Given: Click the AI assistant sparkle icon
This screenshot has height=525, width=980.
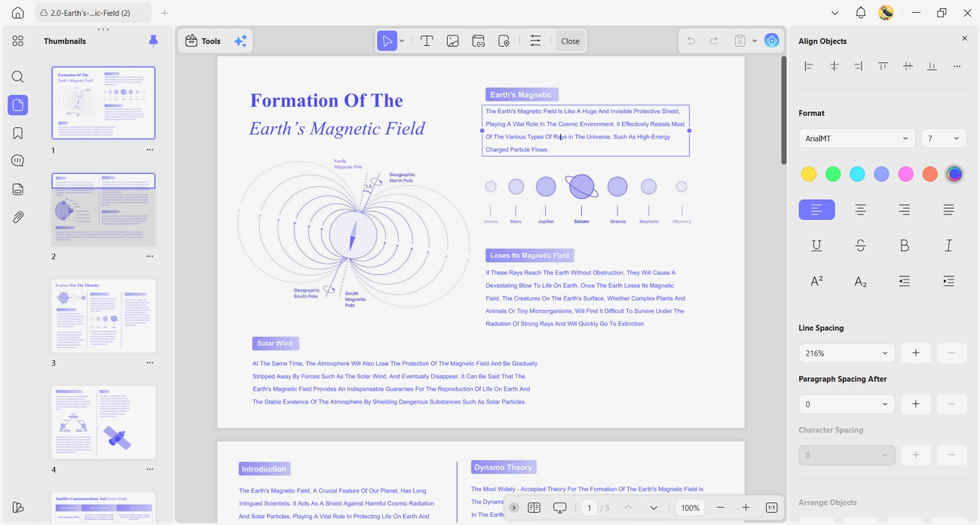Looking at the screenshot, I should (240, 41).
